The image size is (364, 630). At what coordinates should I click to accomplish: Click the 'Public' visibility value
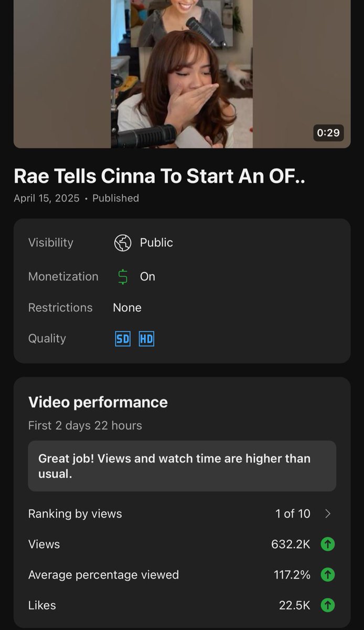click(156, 243)
